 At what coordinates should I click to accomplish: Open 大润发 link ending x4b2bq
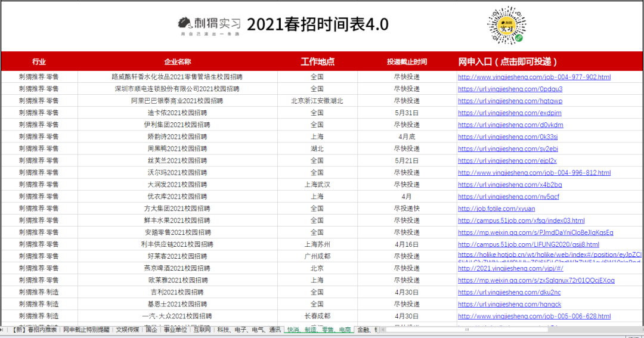point(510,184)
